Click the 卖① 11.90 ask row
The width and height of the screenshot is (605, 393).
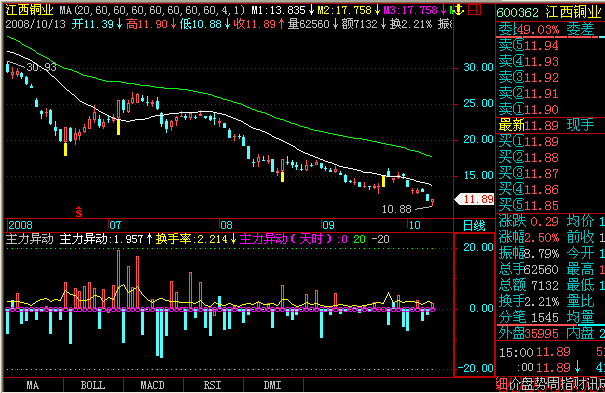click(x=529, y=110)
